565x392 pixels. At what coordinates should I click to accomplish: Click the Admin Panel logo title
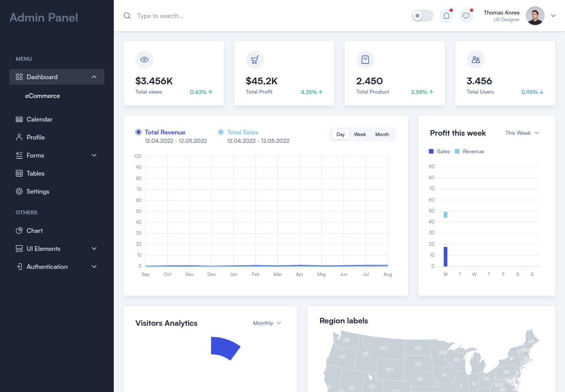pos(44,17)
